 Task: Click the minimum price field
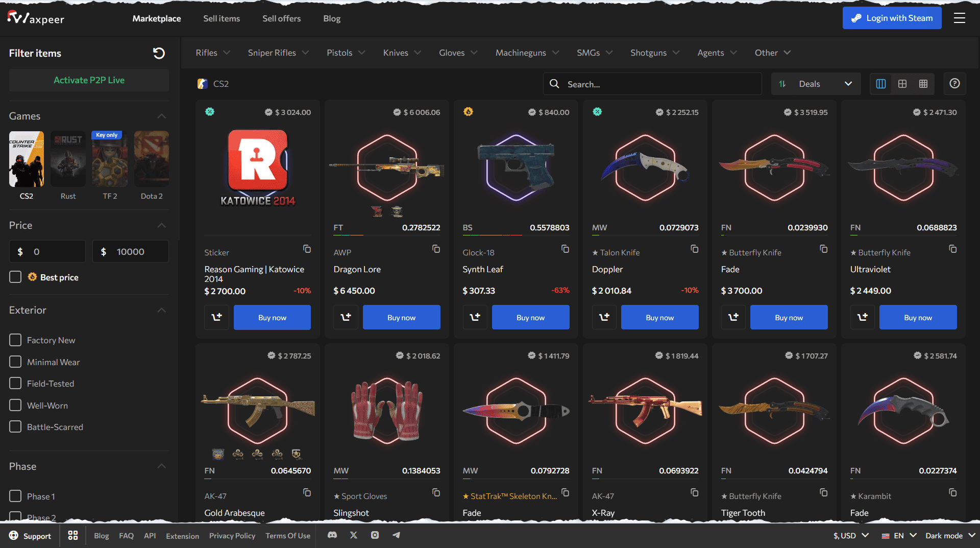coord(47,251)
